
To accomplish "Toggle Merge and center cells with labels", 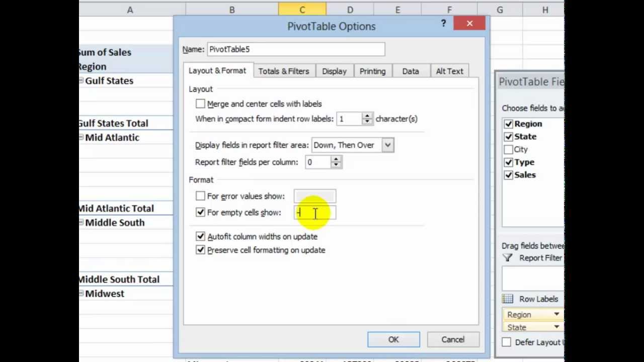I will pos(200,104).
